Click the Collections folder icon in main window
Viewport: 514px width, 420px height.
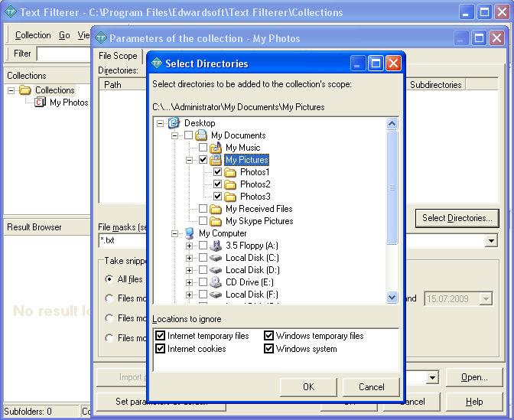tap(25, 90)
